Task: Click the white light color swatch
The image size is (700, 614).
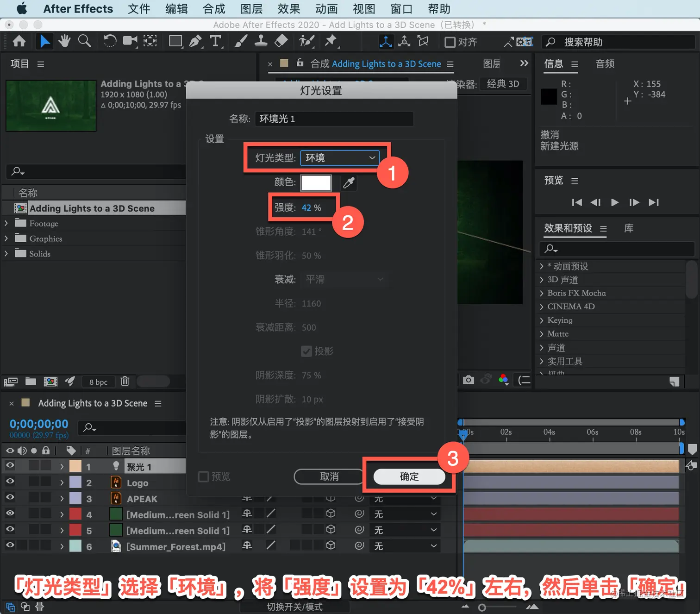Action: coord(316,183)
